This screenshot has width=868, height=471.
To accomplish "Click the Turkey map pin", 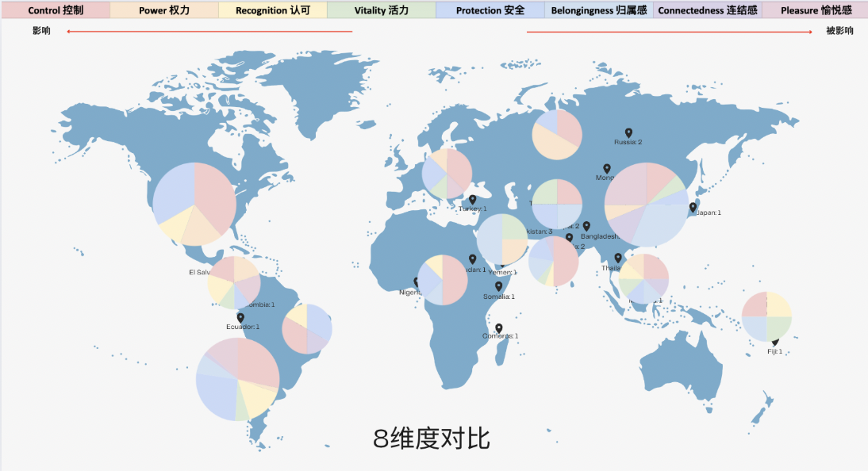I will click(x=472, y=199).
